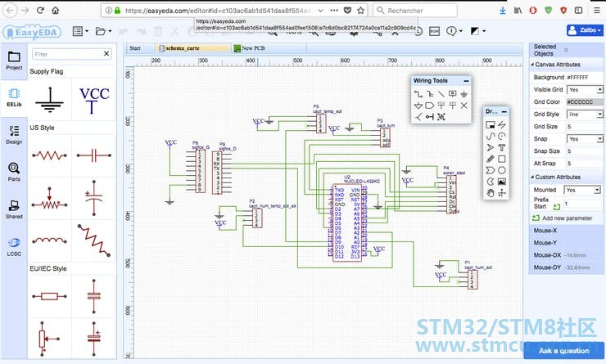Open the browser hamburger menu
The image size is (606, 364).
click(x=597, y=11)
